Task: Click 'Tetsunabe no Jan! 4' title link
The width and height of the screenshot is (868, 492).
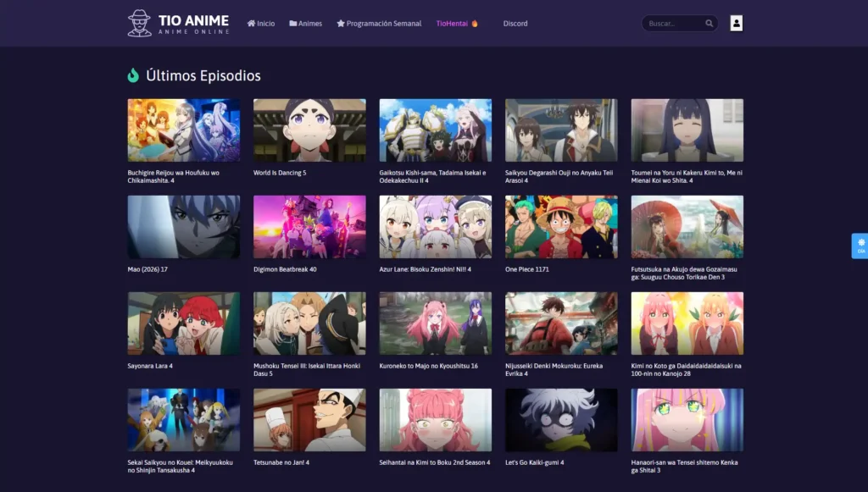Action: [281, 462]
